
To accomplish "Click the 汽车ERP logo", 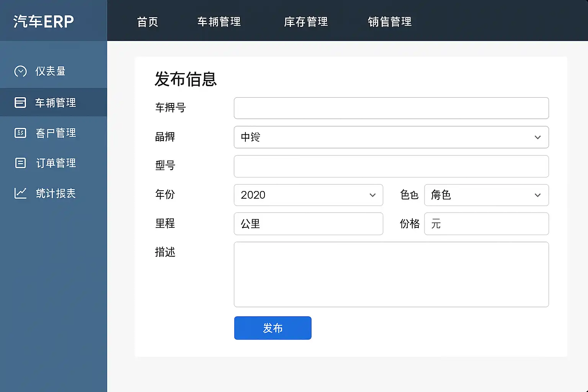I will coord(44,21).
